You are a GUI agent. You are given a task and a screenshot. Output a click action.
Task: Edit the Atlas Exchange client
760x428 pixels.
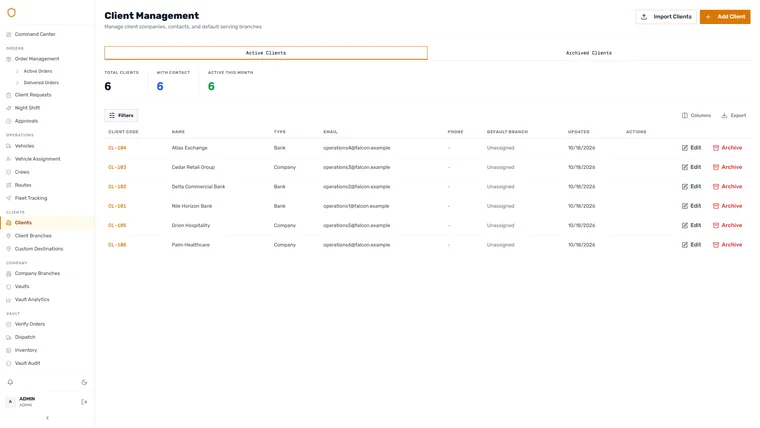(691, 148)
